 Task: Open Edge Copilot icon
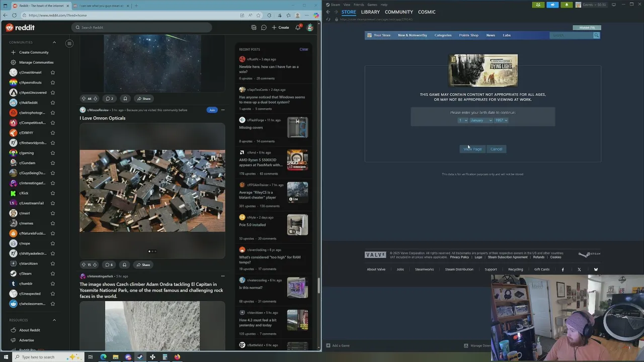click(315, 15)
